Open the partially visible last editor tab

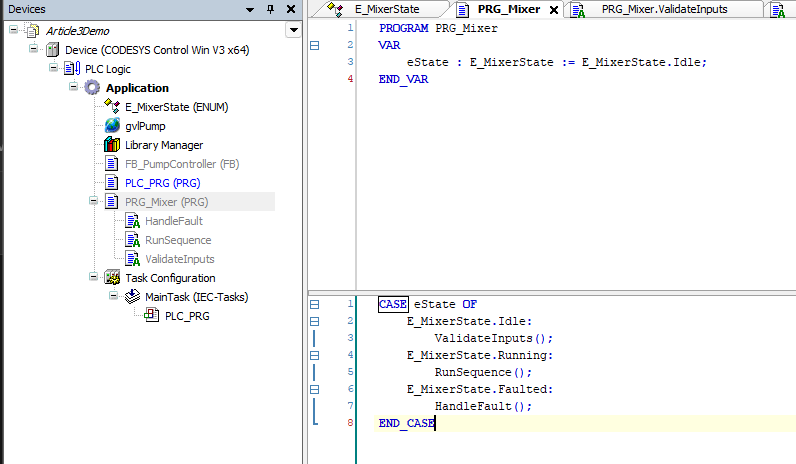tap(779, 9)
